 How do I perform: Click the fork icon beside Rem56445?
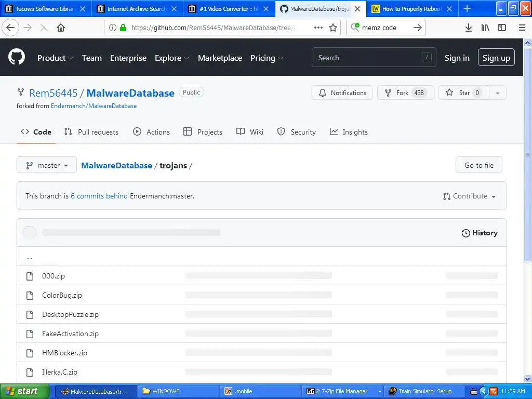(x=21, y=92)
